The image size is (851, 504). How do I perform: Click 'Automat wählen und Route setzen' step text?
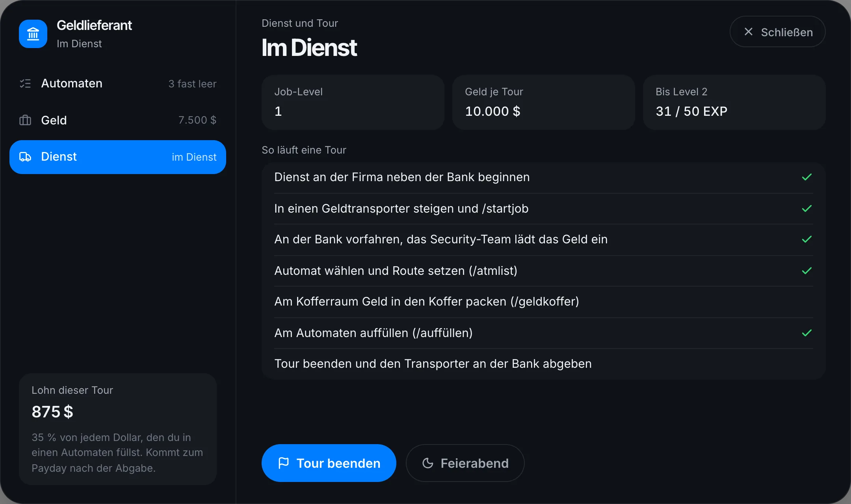[396, 271]
